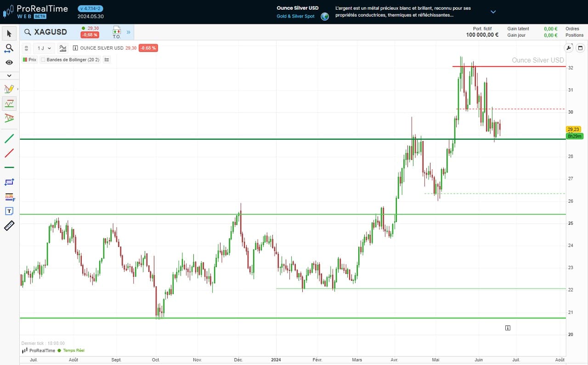Expand the double chevron next to T.O.
This screenshot has width=588, height=365.
(x=128, y=32)
